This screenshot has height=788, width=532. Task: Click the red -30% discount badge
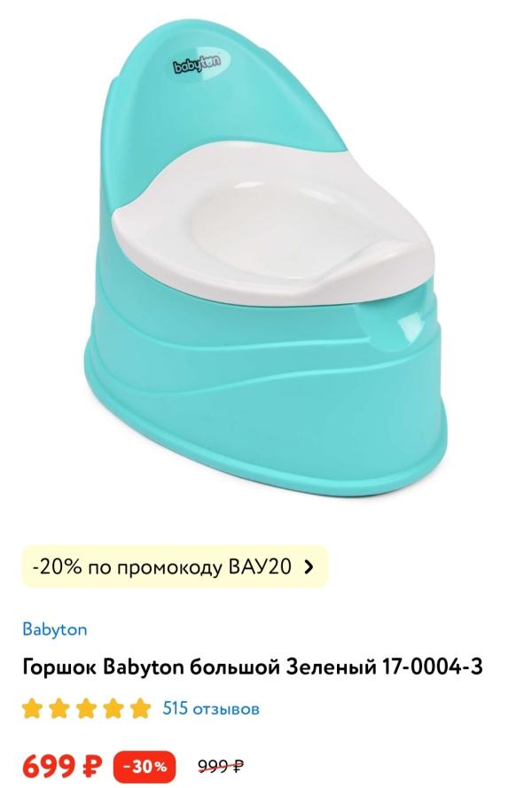[x=145, y=767]
